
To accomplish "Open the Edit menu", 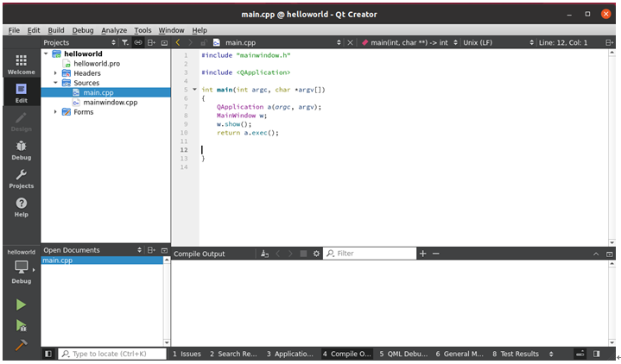I will click(x=34, y=30).
